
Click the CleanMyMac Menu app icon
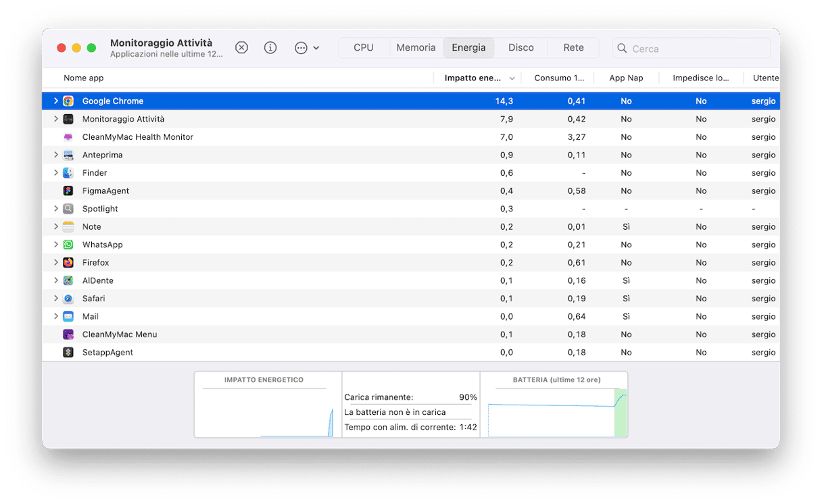click(x=68, y=334)
